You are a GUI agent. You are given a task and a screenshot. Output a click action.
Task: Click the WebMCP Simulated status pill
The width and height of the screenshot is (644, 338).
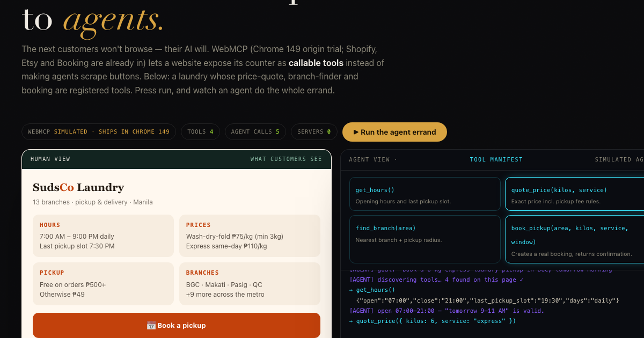tap(99, 131)
